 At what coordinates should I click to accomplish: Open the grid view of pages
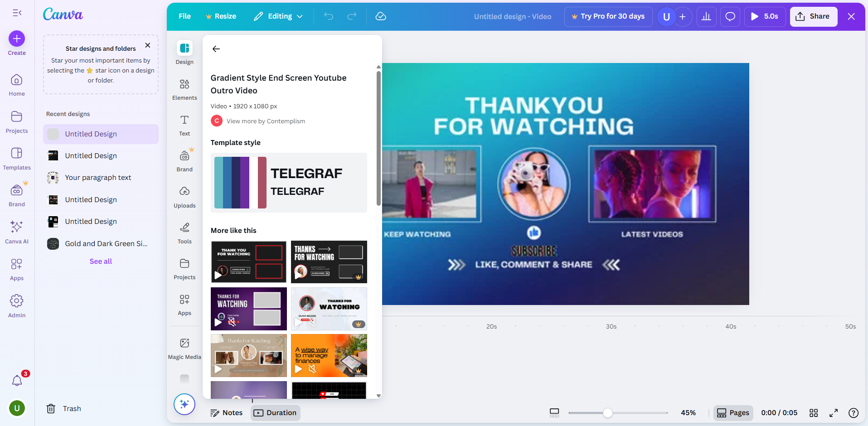tap(814, 413)
